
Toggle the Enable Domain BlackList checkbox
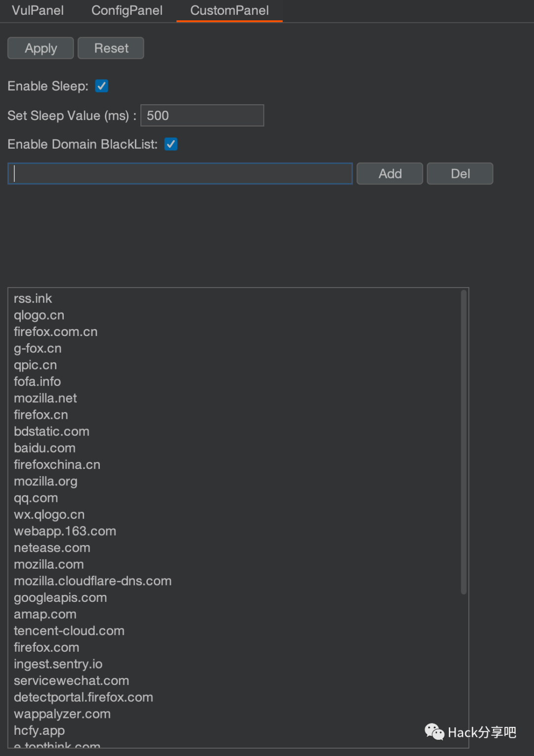[x=171, y=144]
